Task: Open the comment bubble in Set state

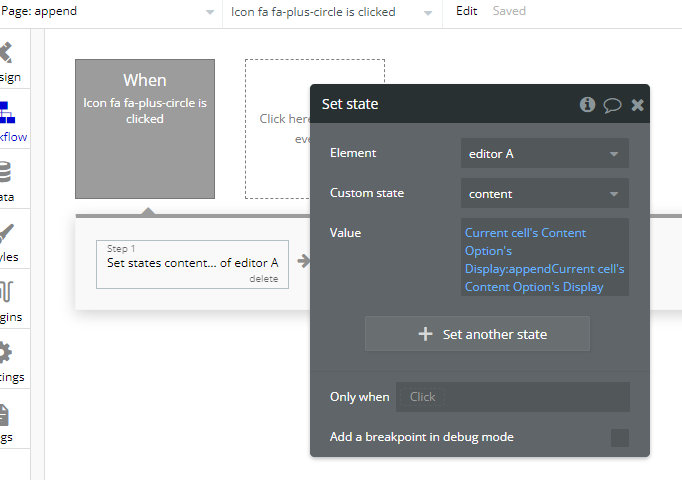Action: (612, 104)
